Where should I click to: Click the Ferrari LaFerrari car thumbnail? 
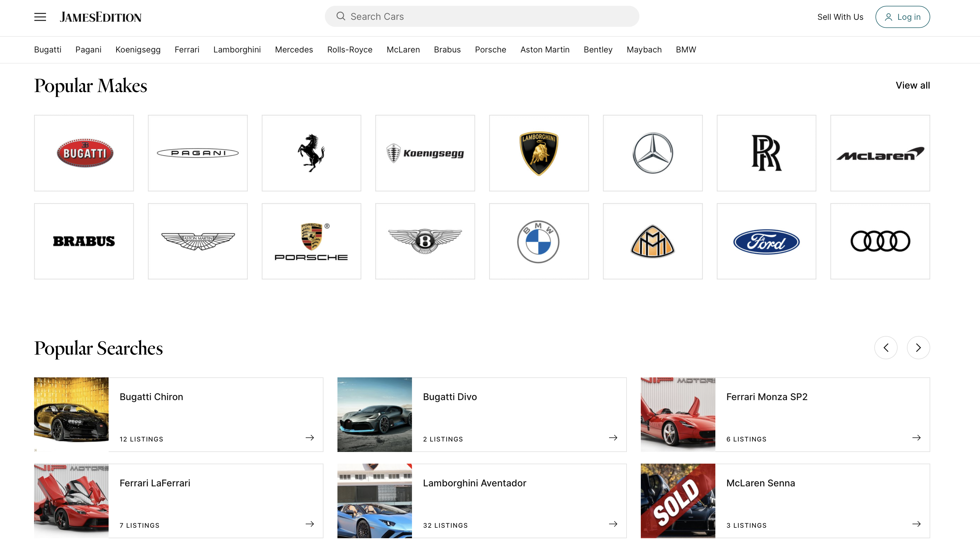point(71,501)
